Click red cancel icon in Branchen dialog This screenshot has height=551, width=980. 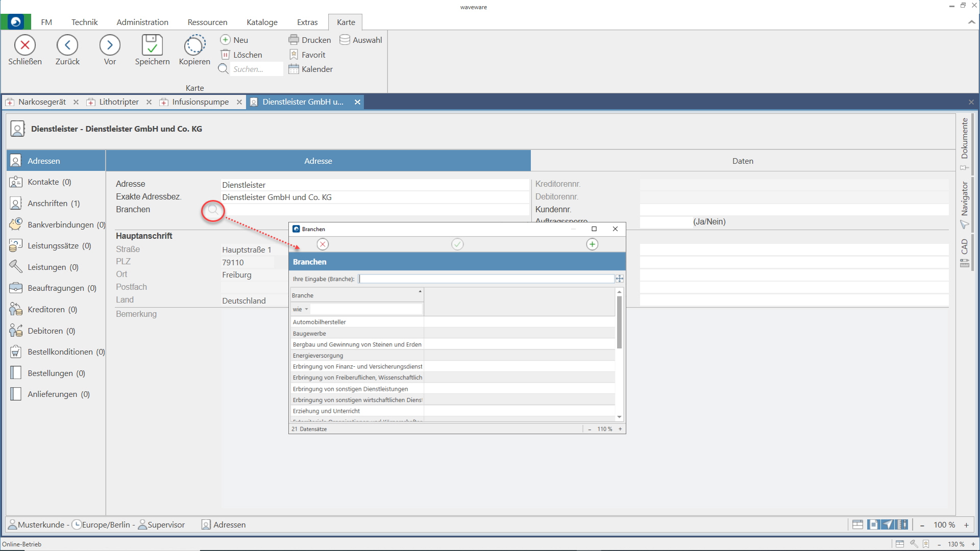tap(323, 244)
